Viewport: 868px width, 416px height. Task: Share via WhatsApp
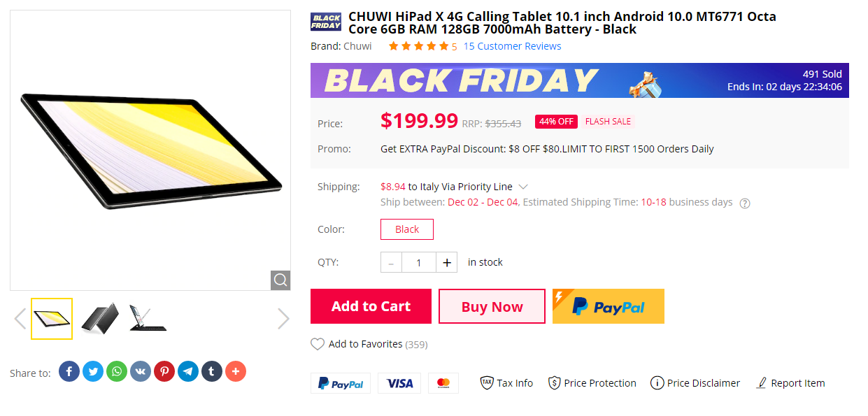click(116, 371)
